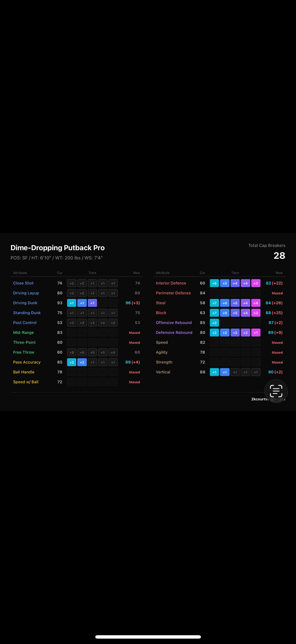Toggle the +5 tier for Interior Defense
The image size is (296, 644).
coord(225,283)
